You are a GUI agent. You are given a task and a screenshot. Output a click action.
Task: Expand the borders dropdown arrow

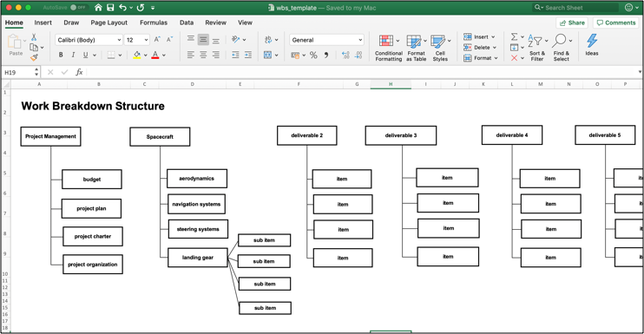pos(120,55)
